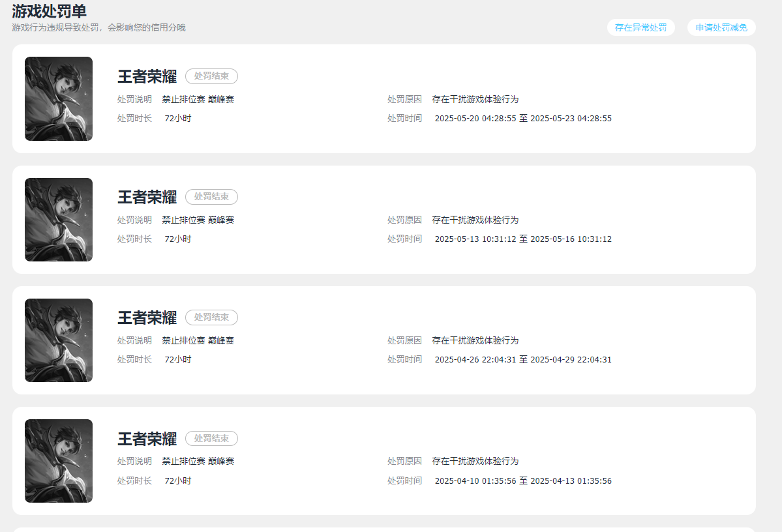Viewport: 782px width, 532px height.
Task: Click time range 2025-04-26 22:04:31 至 2025-04-29 22:04:31
Action: click(x=523, y=359)
